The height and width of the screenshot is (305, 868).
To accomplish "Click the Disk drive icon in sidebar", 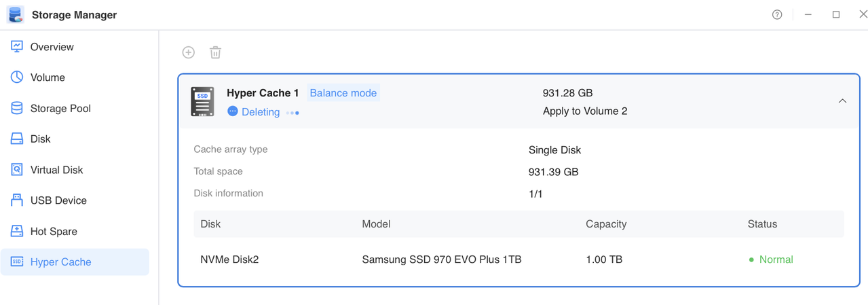I will point(17,139).
